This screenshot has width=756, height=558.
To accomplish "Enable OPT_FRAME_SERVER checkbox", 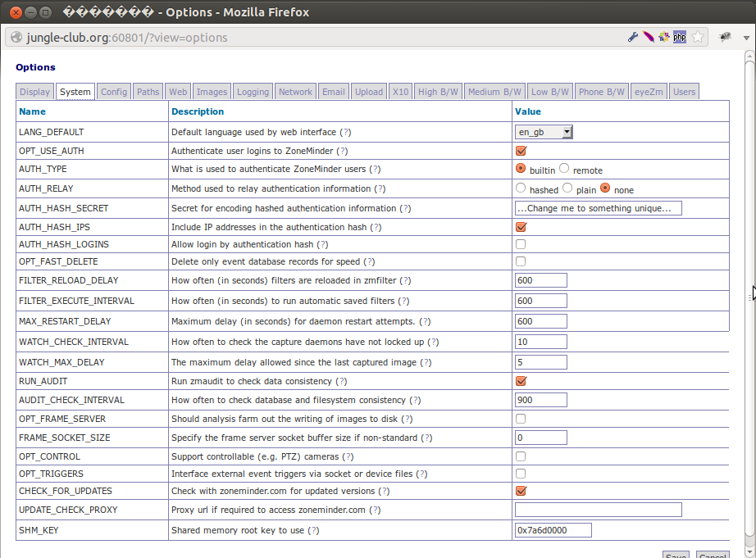I will click(521, 419).
